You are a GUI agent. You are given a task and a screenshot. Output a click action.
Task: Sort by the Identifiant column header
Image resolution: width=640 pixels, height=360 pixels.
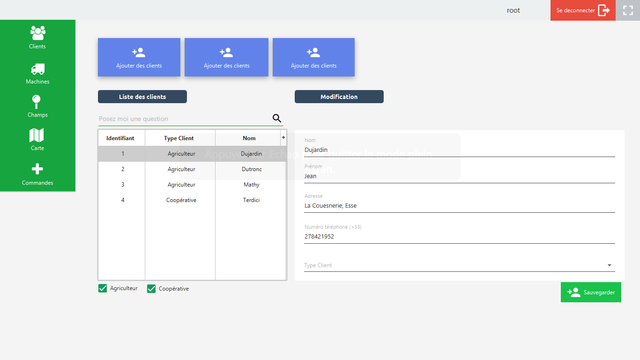pyautogui.click(x=121, y=138)
